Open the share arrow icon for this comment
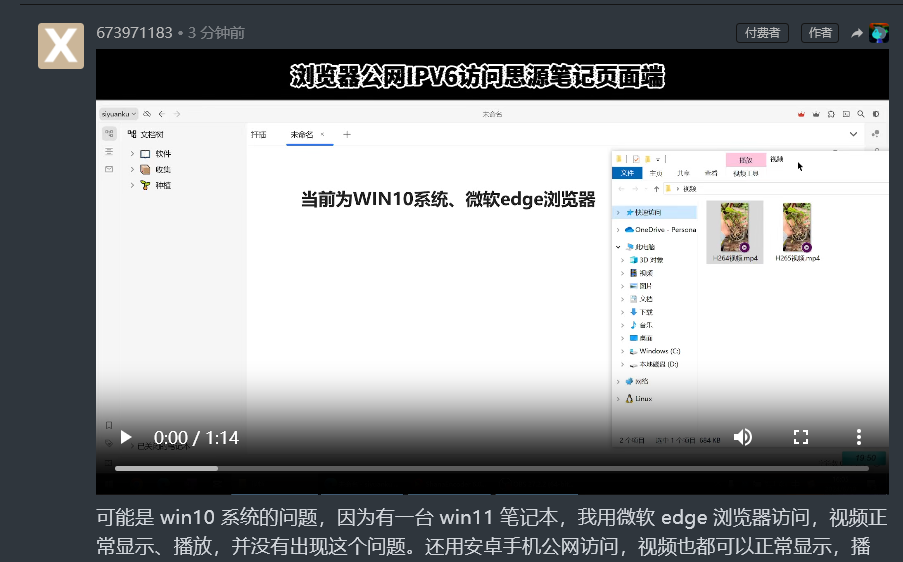Image resolution: width=903 pixels, height=562 pixels. pos(857,33)
